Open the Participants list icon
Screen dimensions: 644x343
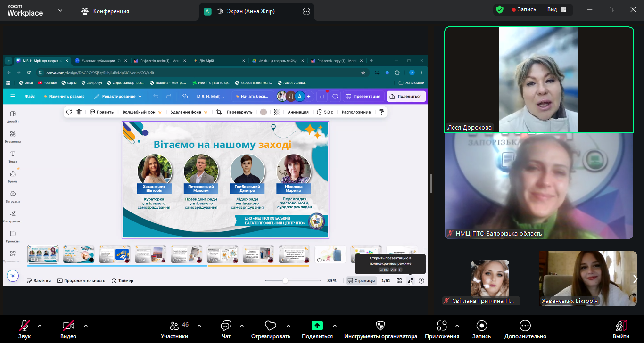[174, 326]
